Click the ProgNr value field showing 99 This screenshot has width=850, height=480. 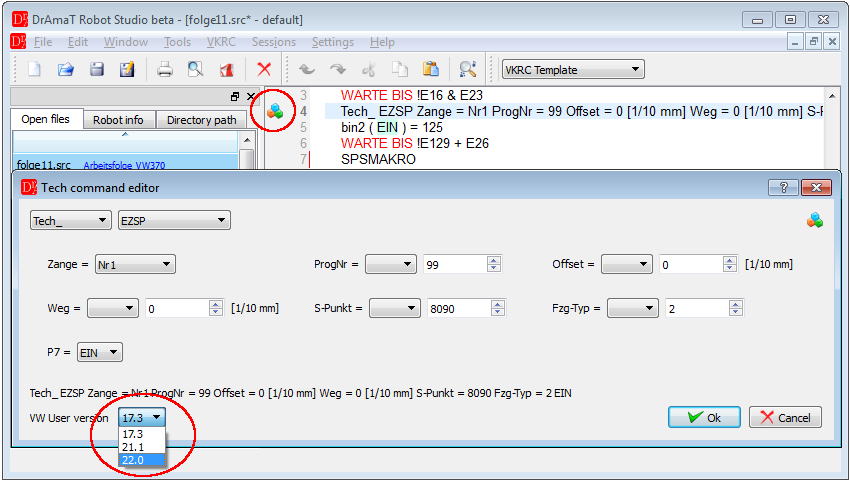(x=455, y=265)
